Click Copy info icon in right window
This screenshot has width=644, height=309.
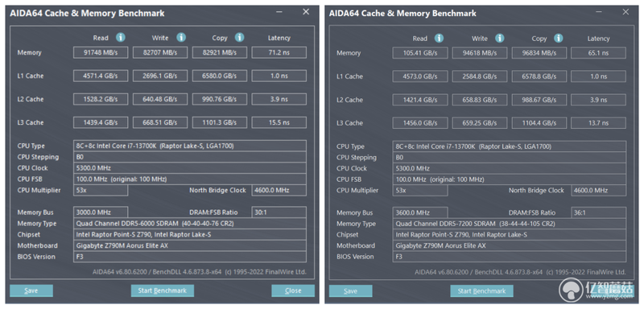pos(559,38)
